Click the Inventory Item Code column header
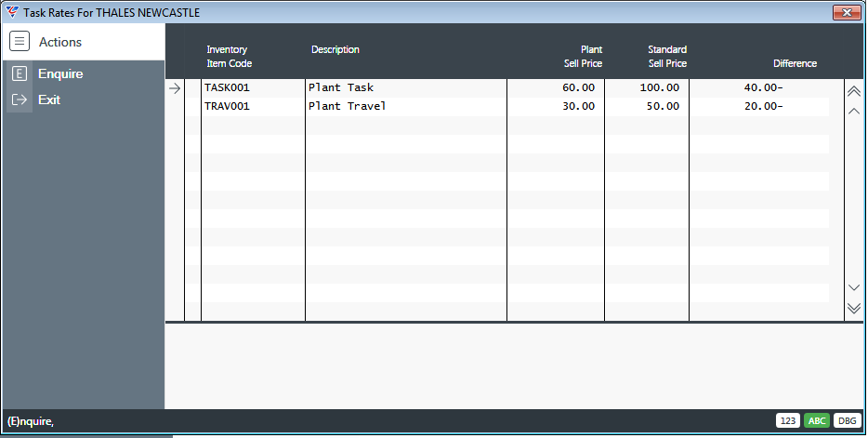 pos(230,57)
